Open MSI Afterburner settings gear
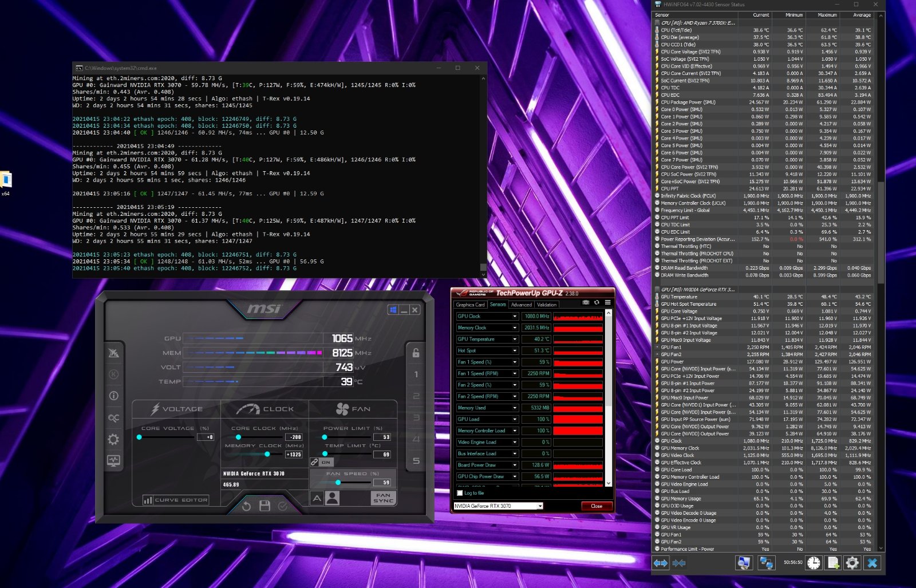Viewport: 916px width, 588px height. pos(113,439)
